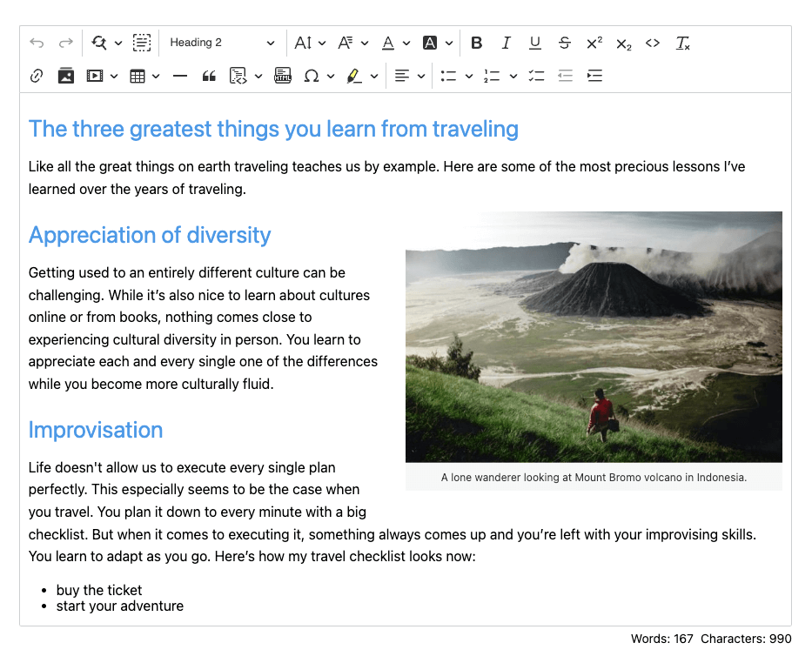Screen dimensions: 812x663
Task: Expand the Text alignment dropdown arrow
Action: click(x=421, y=77)
